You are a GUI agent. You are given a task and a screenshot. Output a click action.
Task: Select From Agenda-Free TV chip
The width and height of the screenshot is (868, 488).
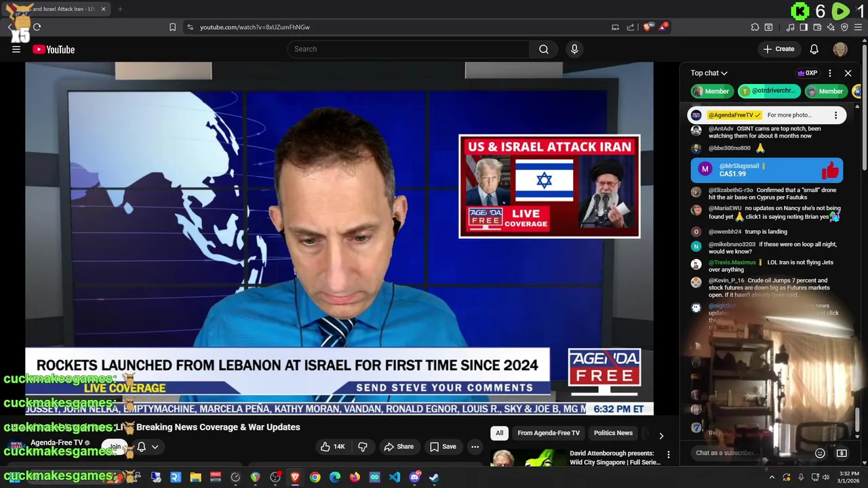click(549, 433)
